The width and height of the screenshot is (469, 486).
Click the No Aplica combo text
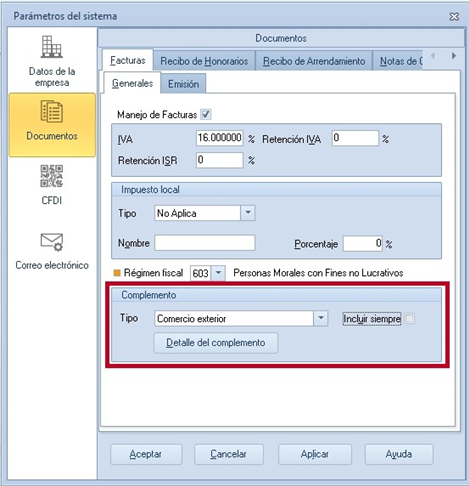tap(177, 213)
